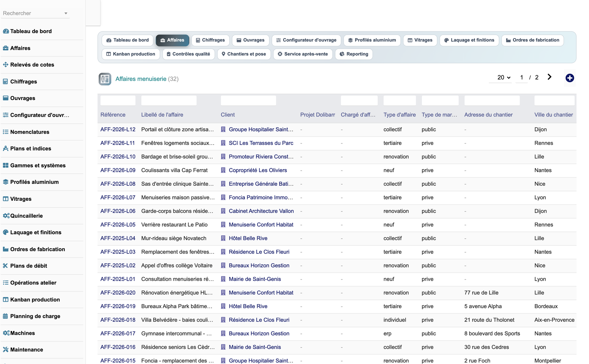The image size is (589, 364).
Task: Click 'Appel d'offres collège Voltaire' label
Action: coord(177,265)
